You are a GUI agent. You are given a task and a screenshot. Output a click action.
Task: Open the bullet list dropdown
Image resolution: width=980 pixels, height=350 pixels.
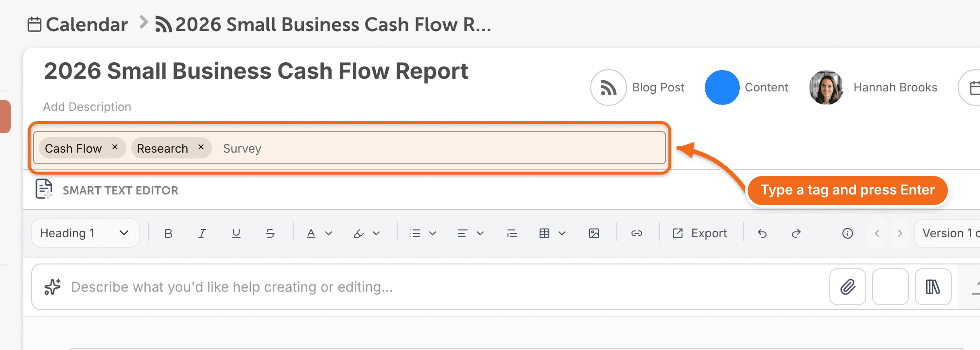[x=423, y=233]
